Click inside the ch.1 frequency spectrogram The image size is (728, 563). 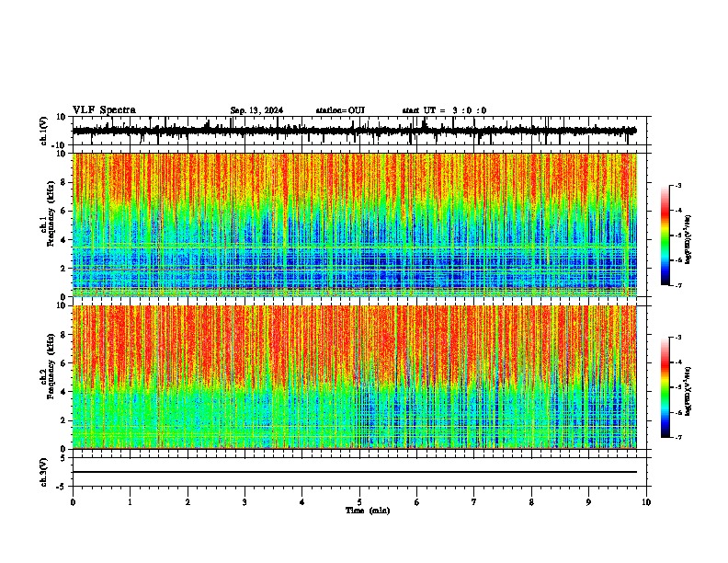pos(355,224)
